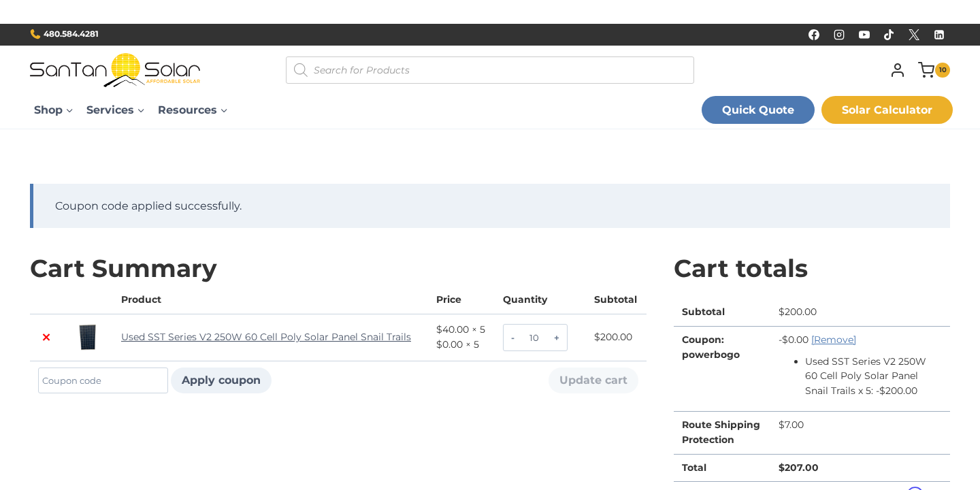
Task: Click the Total amount $207.00
Action: coord(798,468)
